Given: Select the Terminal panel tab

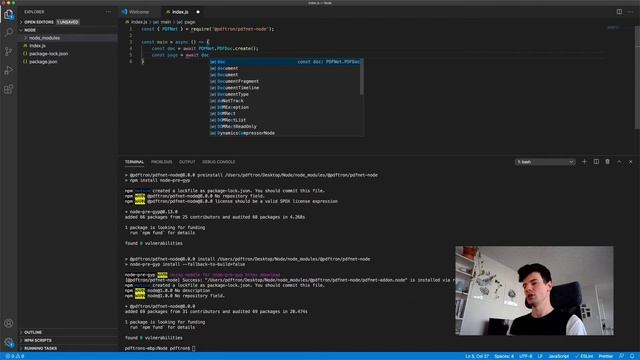Looking at the screenshot, I should [x=134, y=162].
